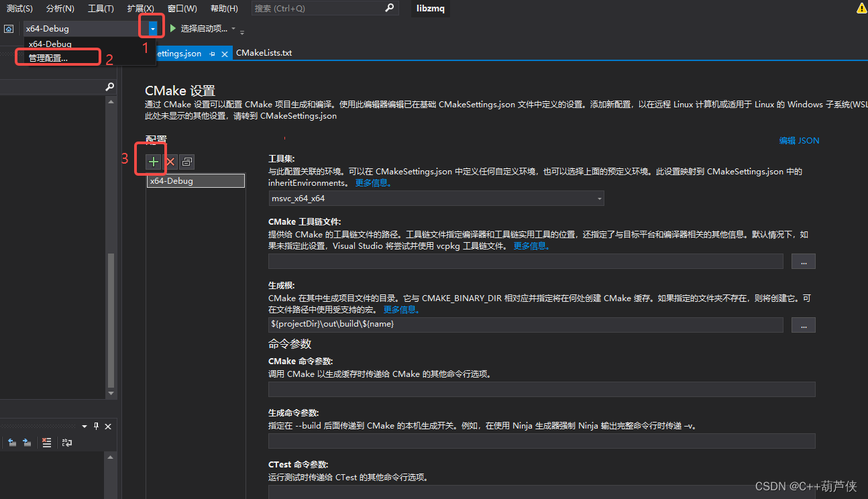The width and height of the screenshot is (868, 499).
Task: Delete the selected configuration with red X
Action: (170, 162)
